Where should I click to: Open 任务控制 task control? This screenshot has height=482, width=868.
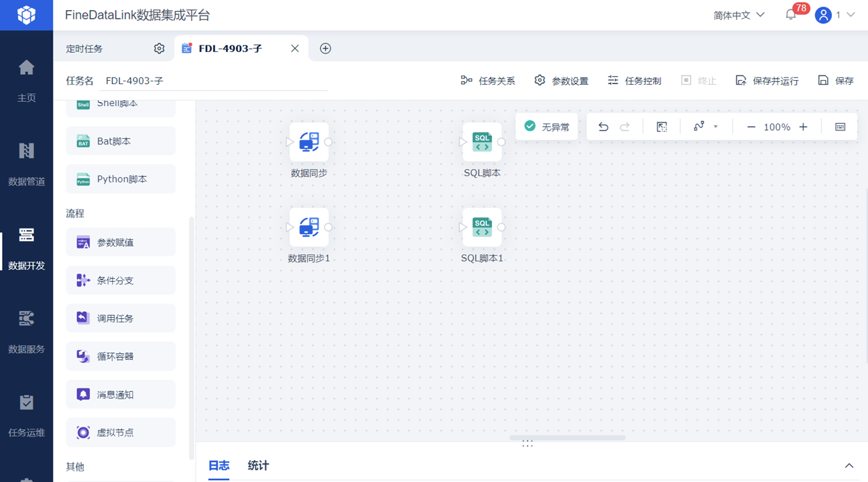[x=634, y=81]
